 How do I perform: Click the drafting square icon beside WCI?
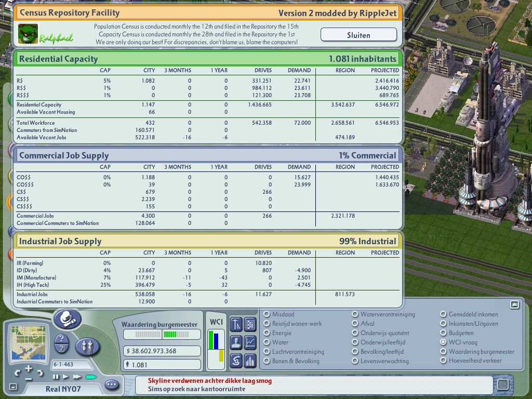coord(236,324)
